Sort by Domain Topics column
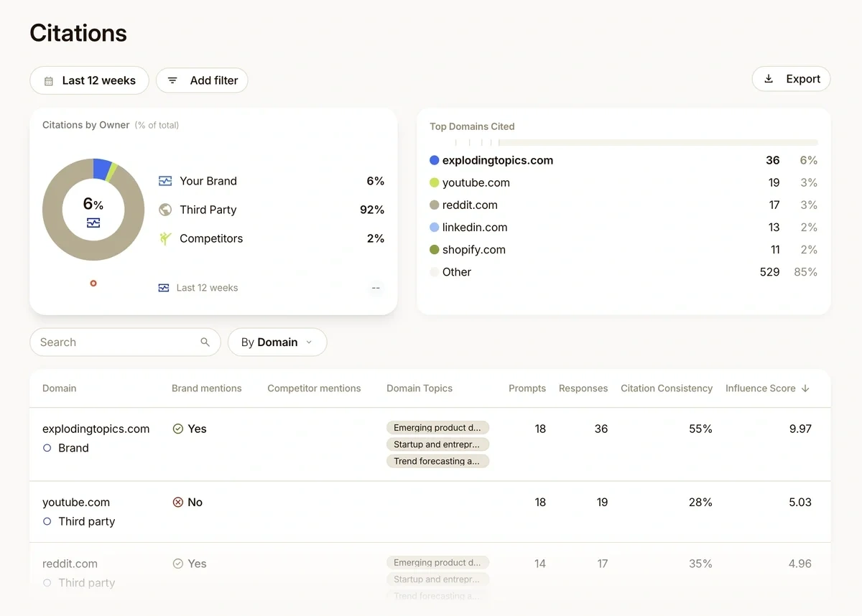 pyautogui.click(x=420, y=388)
